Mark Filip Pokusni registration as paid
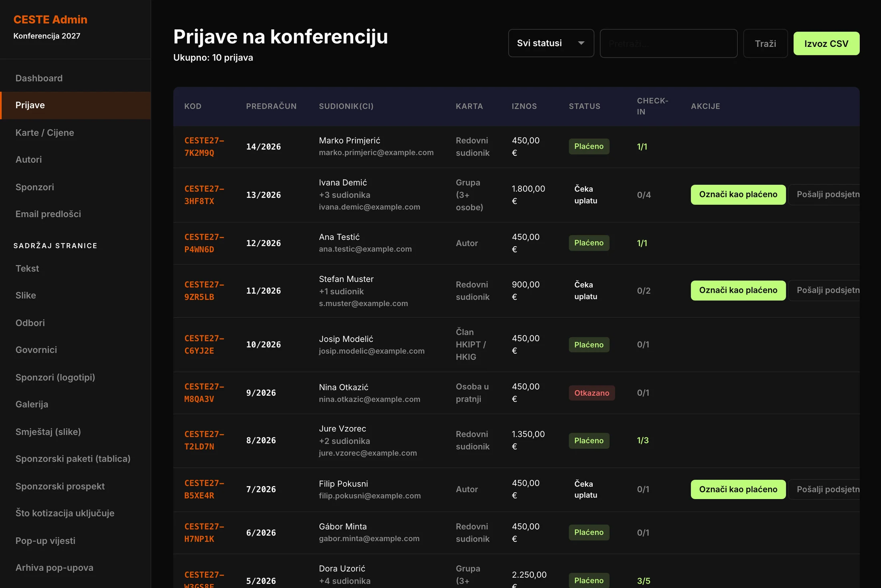Viewport: 881px width, 588px height. coord(738,489)
